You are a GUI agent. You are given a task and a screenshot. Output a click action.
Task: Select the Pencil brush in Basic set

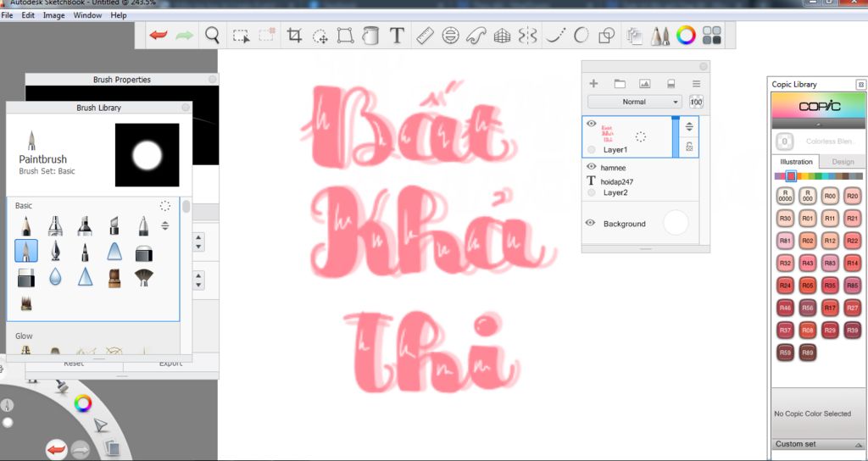(26, 225)
